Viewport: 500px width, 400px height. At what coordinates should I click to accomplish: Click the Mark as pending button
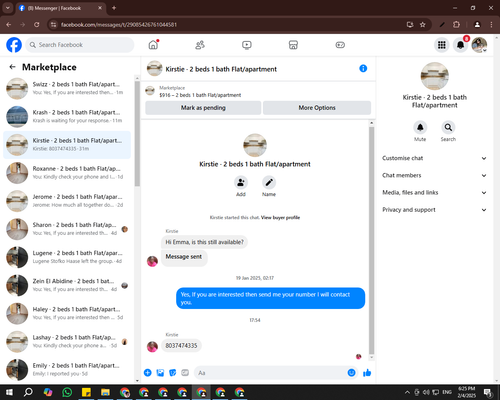[203, 108]
